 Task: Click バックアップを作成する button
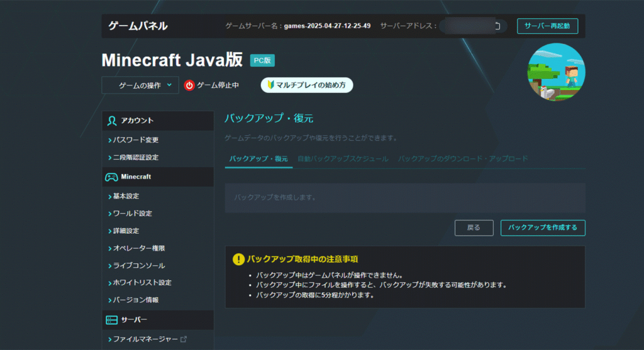coord(543,227)
